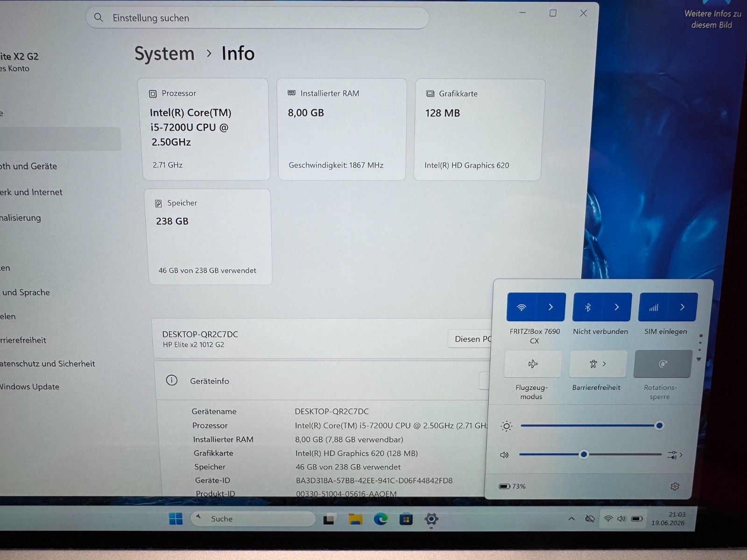747x560 pixels.
Task: Click the taskbar Suche search box
Action: click(253, 519)
